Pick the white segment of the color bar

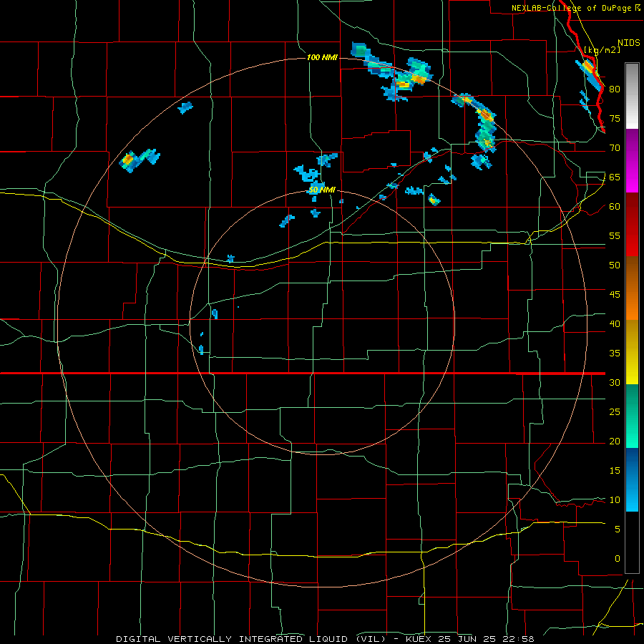(x=632, y=96)
